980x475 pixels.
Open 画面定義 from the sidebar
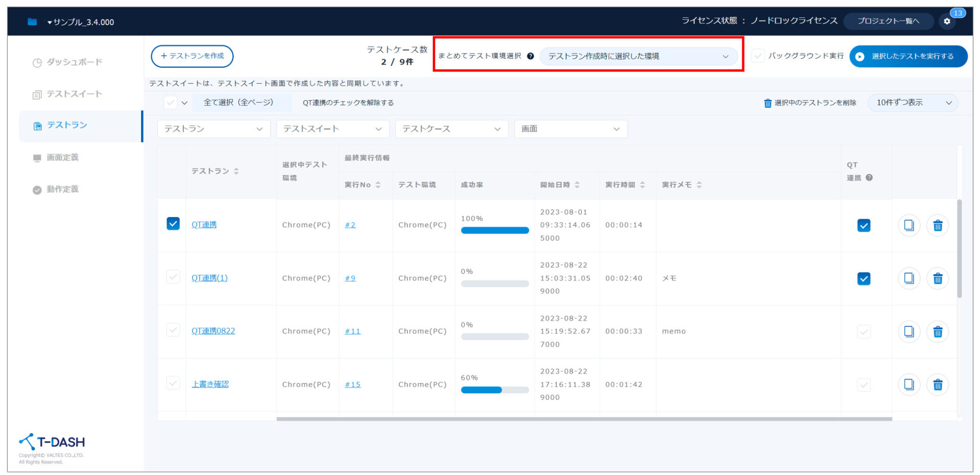(62, 157)
